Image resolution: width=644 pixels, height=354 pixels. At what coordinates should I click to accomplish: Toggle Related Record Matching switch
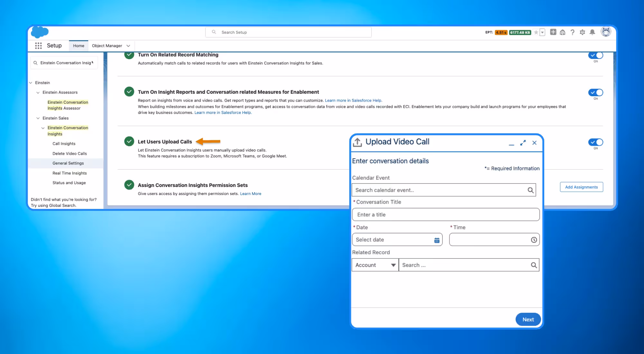coord(595,55)
